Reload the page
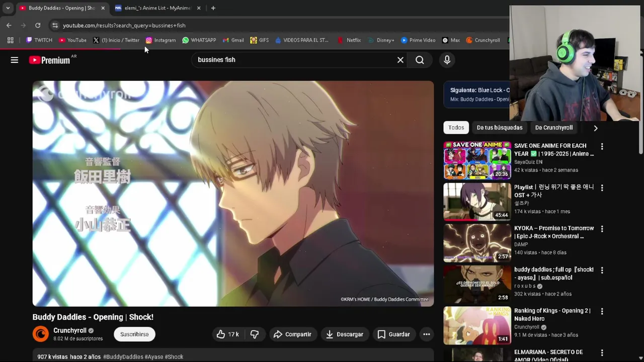Image resolution: width=644 pixels, height=362 pixels. tap(38, 25)
